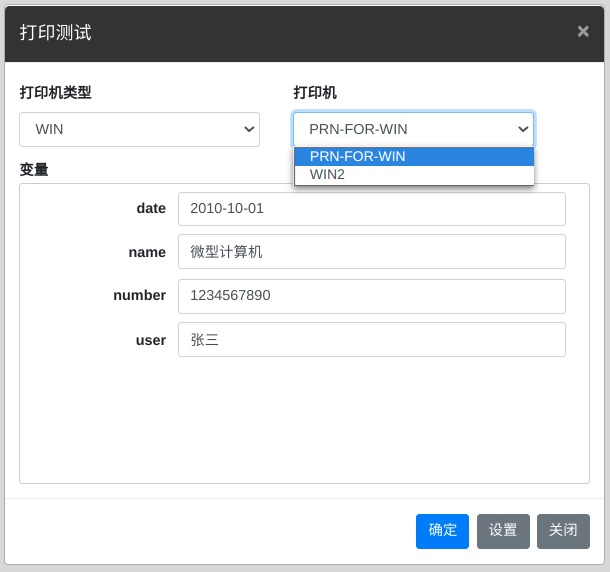Click the 打印机类型 label
This screenshot has width=610, height=572.
(x=55, y=93)
